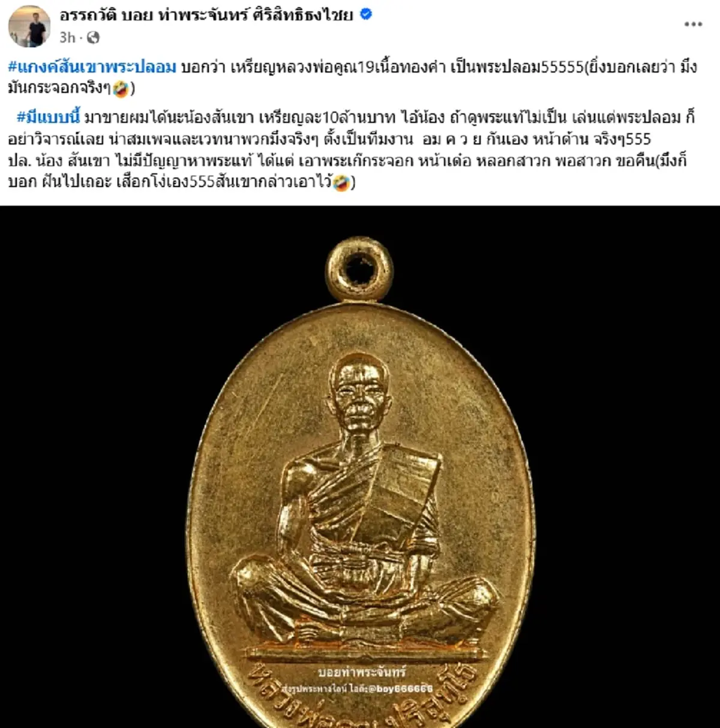Image resolution: width=720 pixels, height=728 pixels.
Task: Click the amulet's hanging ring loop
Action: (x=360, y=269)
